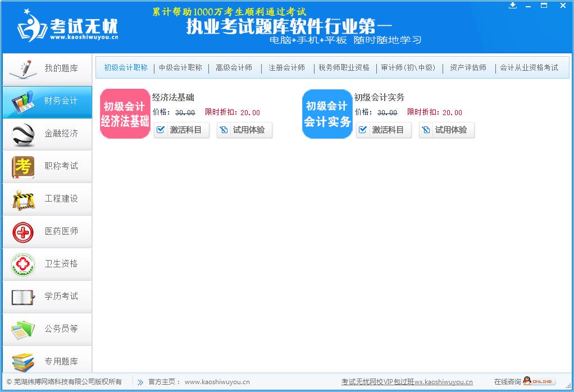Click 初级会计实务 course title text
This screenshot has width=574, height=392.
(379, 97)
